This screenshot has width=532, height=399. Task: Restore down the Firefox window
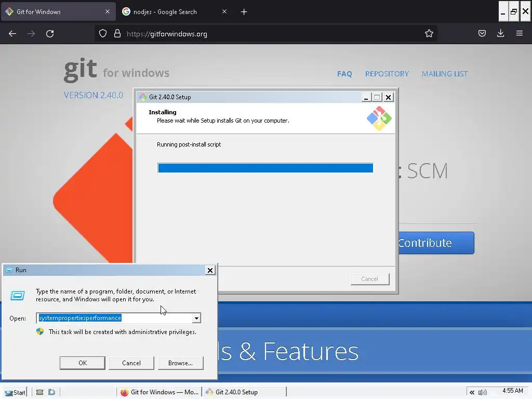click(514, 11)
